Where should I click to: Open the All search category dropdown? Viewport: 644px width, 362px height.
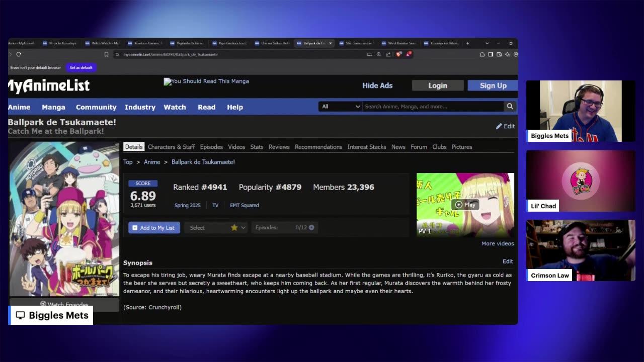(x=340, y=107)
